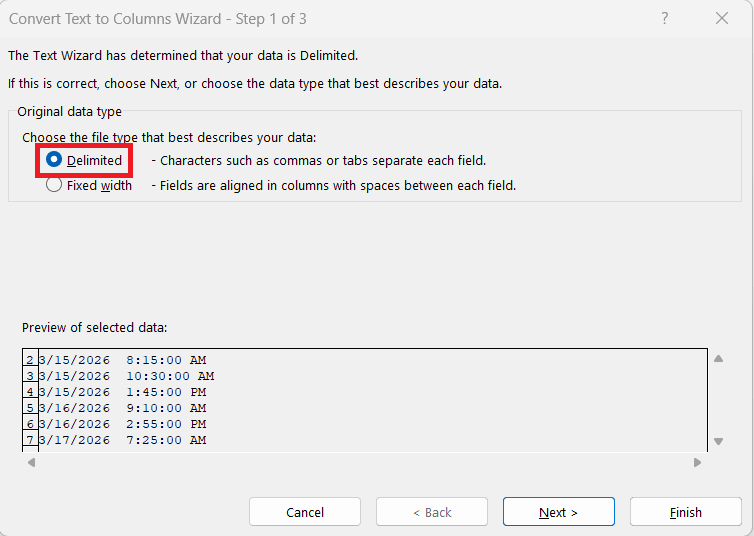Select the Delimited radio button
754x536 pixels.
tap(54, 160)
